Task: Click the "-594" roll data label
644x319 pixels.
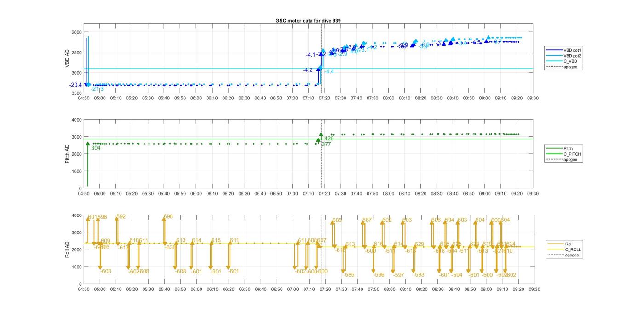Action: tap(457, 275)
